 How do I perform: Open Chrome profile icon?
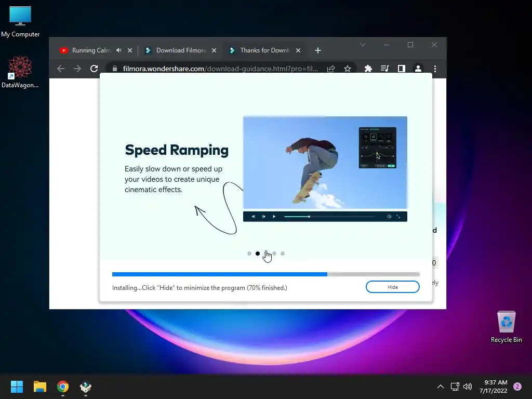[x=418, y=69]
